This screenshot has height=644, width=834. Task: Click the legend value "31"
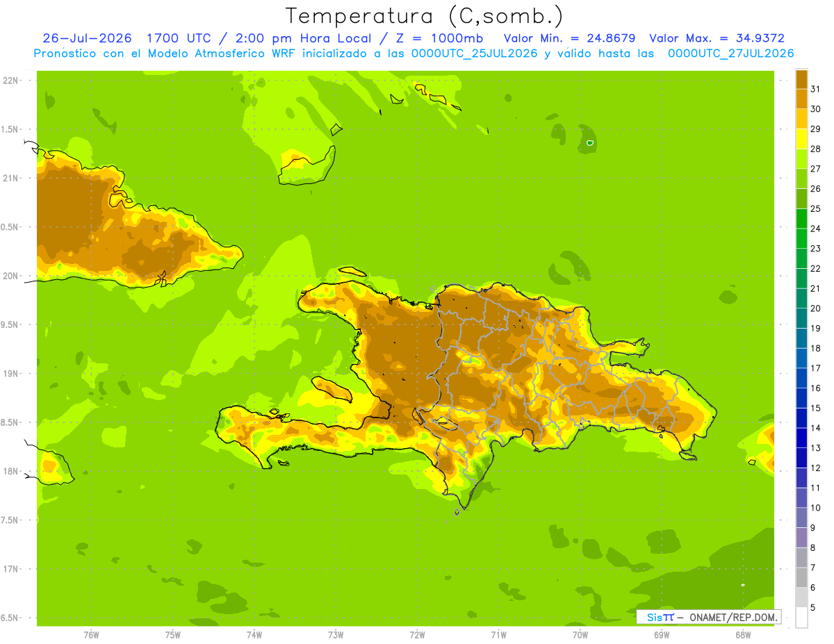point(815,89)
